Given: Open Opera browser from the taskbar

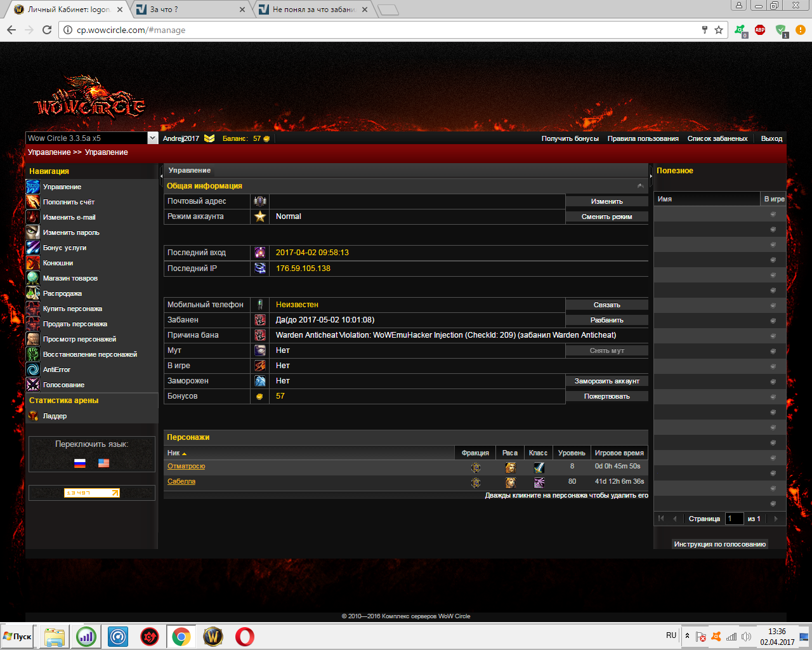Looking at the screenshot, I should point(245,636).
